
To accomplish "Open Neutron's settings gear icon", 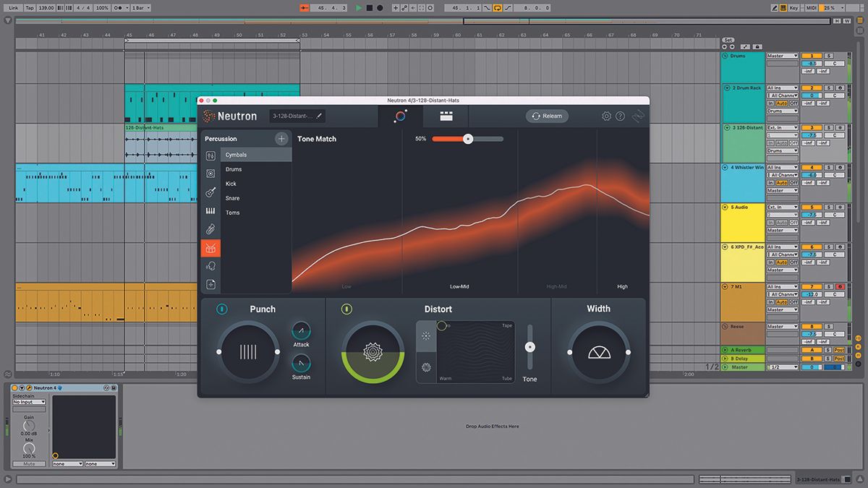I will (x=607, y=116).
